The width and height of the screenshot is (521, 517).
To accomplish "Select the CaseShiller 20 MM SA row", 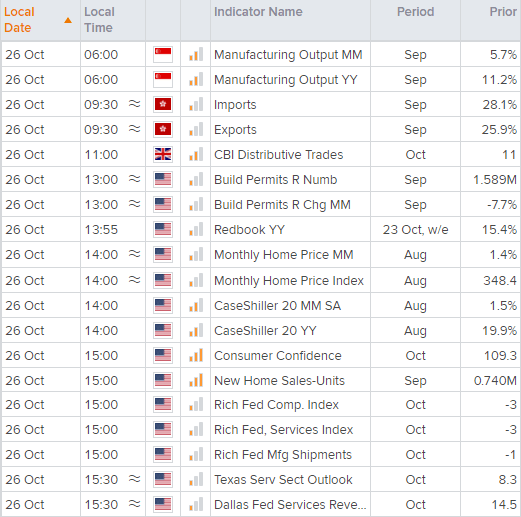I will 261,305.
